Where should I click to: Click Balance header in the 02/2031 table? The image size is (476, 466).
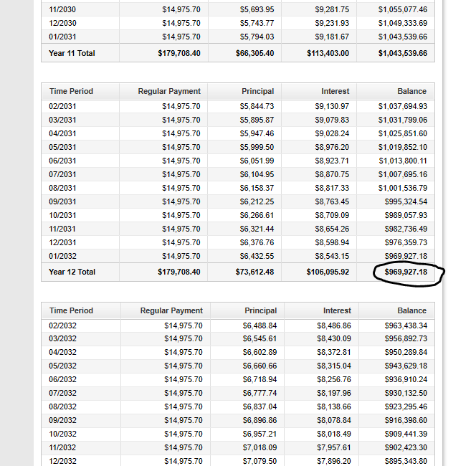coord(411,91)
